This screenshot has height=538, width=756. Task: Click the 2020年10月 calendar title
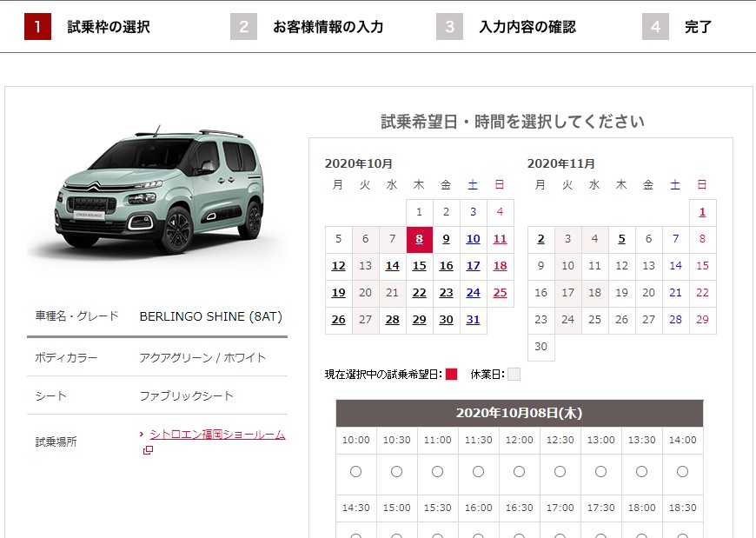click(x=359, y=164)
